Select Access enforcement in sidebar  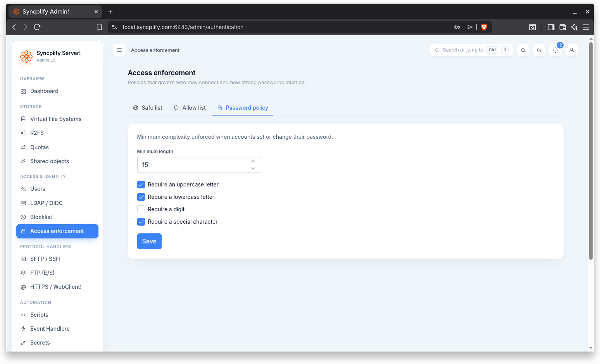(x=57, y=231)
